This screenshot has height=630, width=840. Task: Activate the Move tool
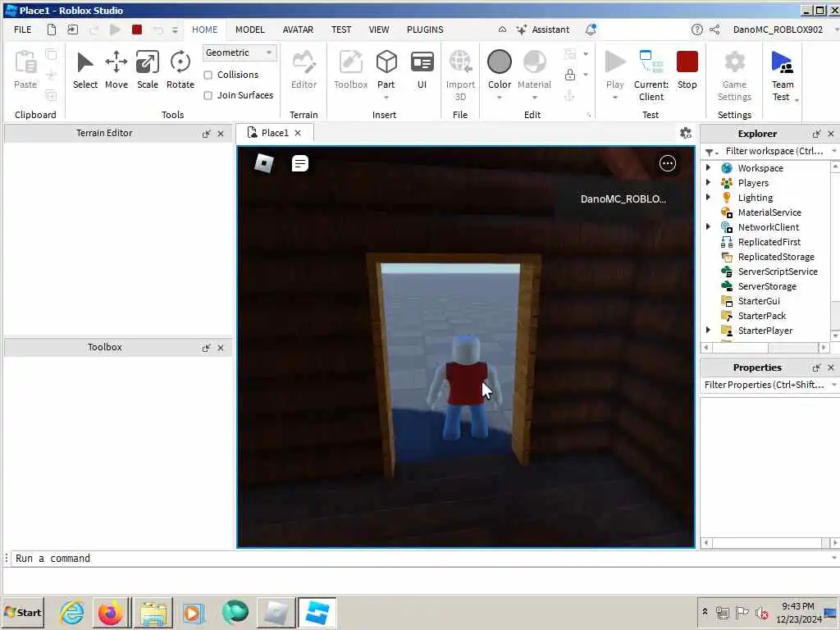[116, 70]
